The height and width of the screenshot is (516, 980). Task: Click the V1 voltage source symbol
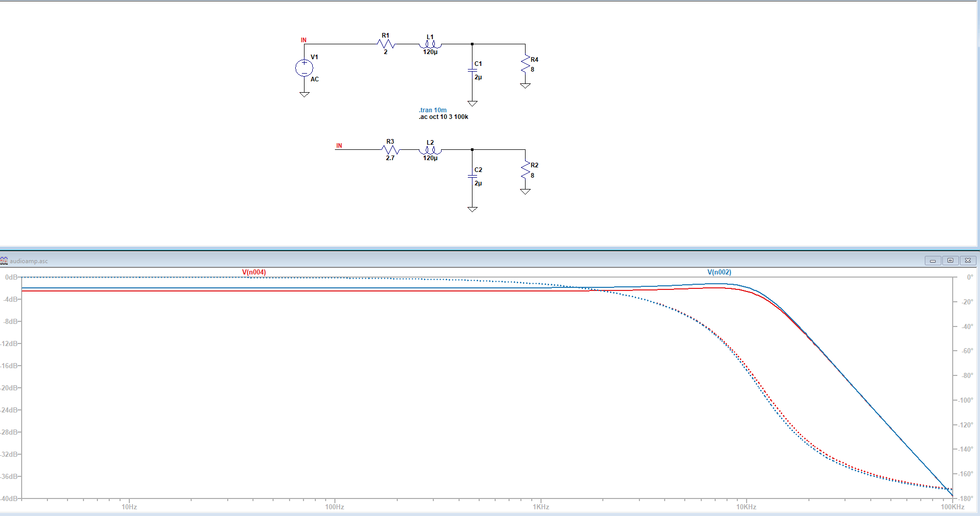(x=304, y=67)
